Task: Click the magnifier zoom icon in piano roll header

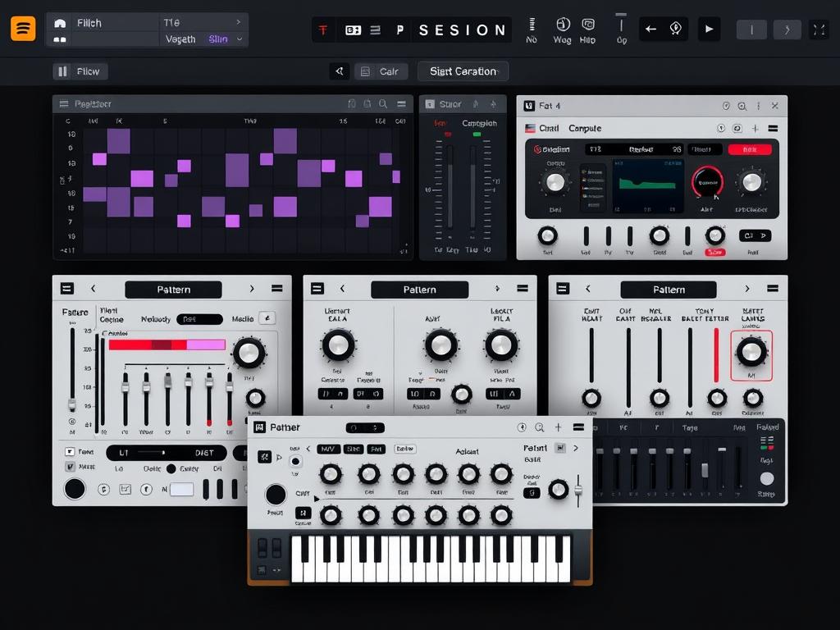Action: [381, 103]
